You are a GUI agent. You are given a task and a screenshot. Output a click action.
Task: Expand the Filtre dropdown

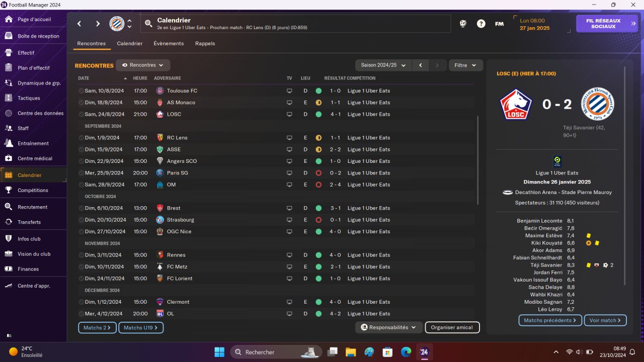click(x=465, y=65)
